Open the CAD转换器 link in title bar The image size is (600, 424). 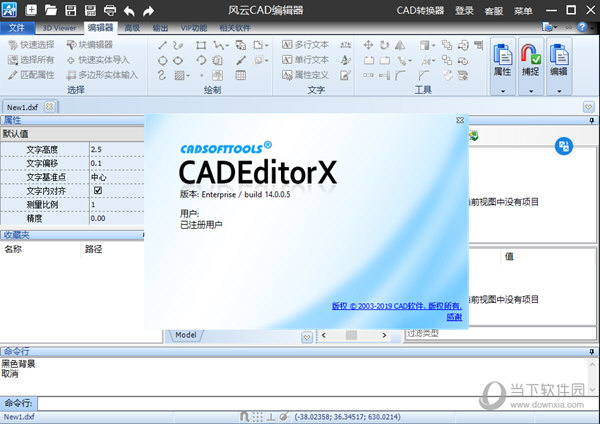[420, 10]
